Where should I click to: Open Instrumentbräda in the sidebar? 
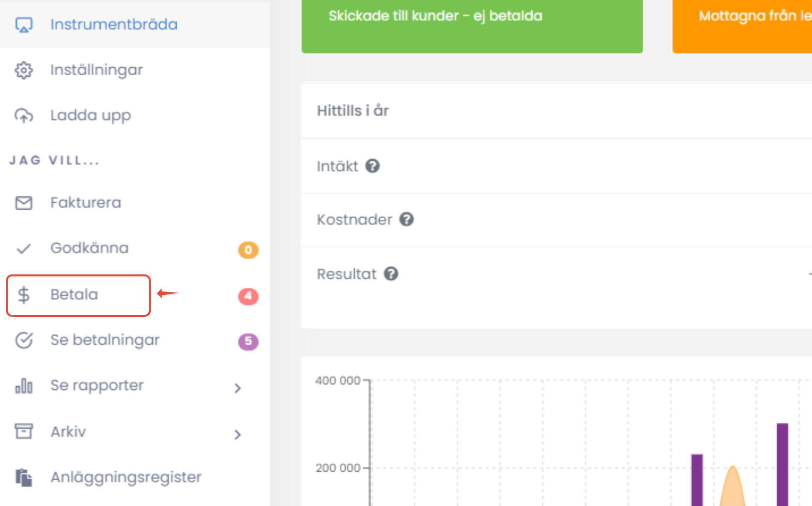pyautogui.click(x=135, y=24)
